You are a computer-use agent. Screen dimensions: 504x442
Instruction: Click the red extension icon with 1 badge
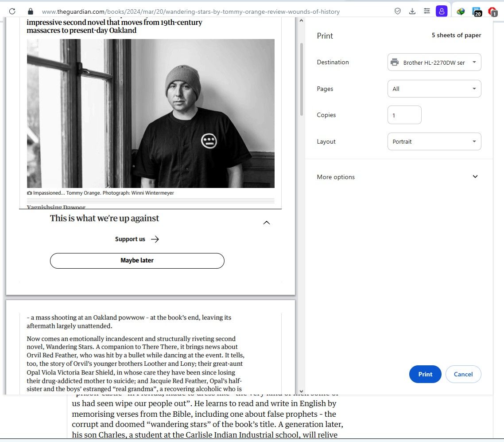[x=492, y=12]
